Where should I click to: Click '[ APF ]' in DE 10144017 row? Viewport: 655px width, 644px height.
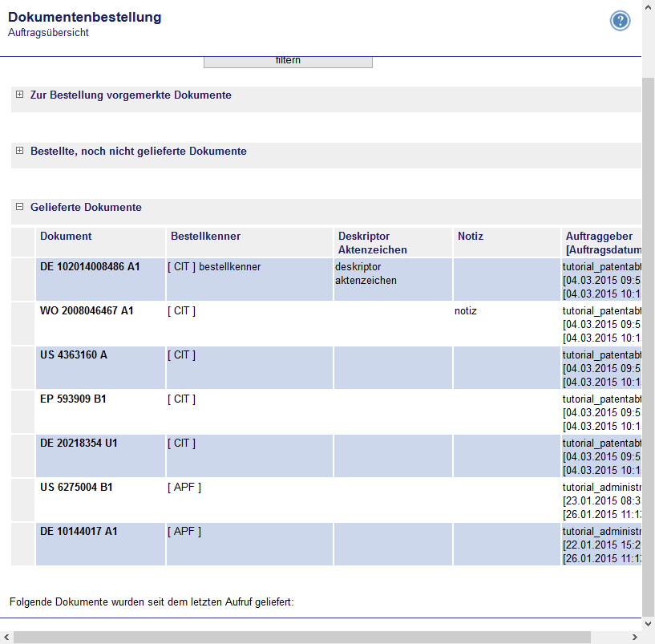[x=184, y=531]
